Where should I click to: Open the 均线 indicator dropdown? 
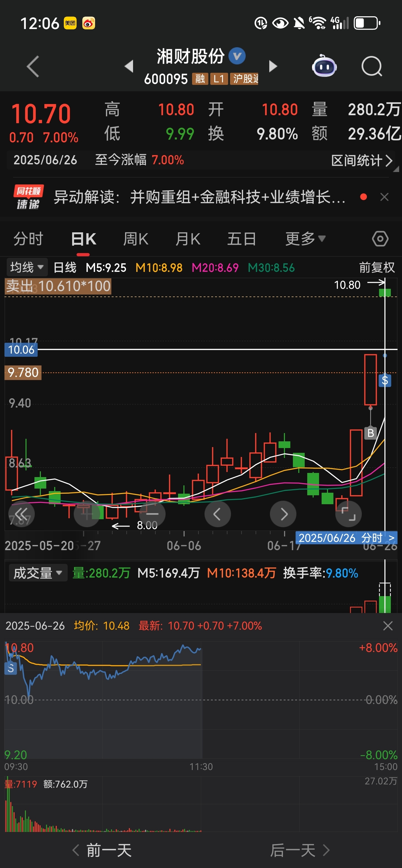point(27,267)
